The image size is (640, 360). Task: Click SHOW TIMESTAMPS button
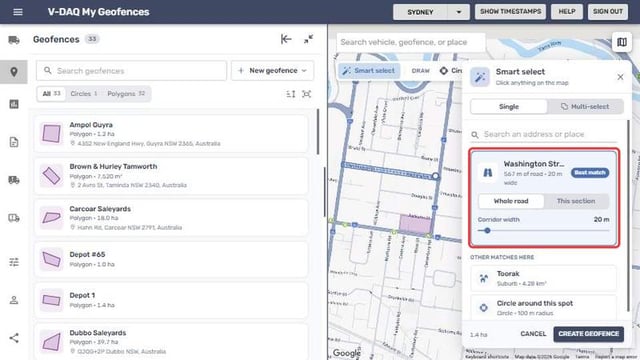(511, 12)
